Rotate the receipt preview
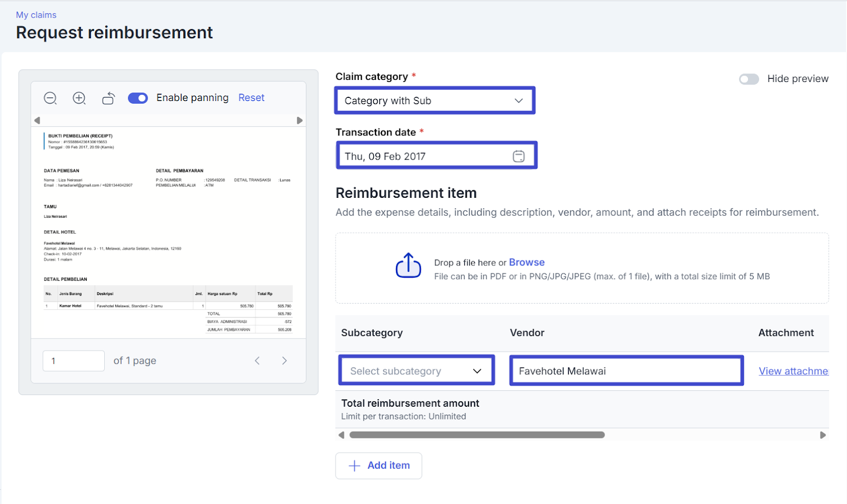 click(x=109, y=98)
